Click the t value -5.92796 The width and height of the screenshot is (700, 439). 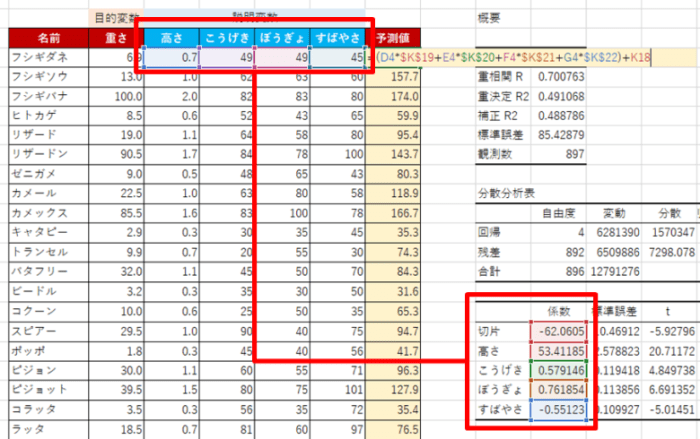(670, 331)
